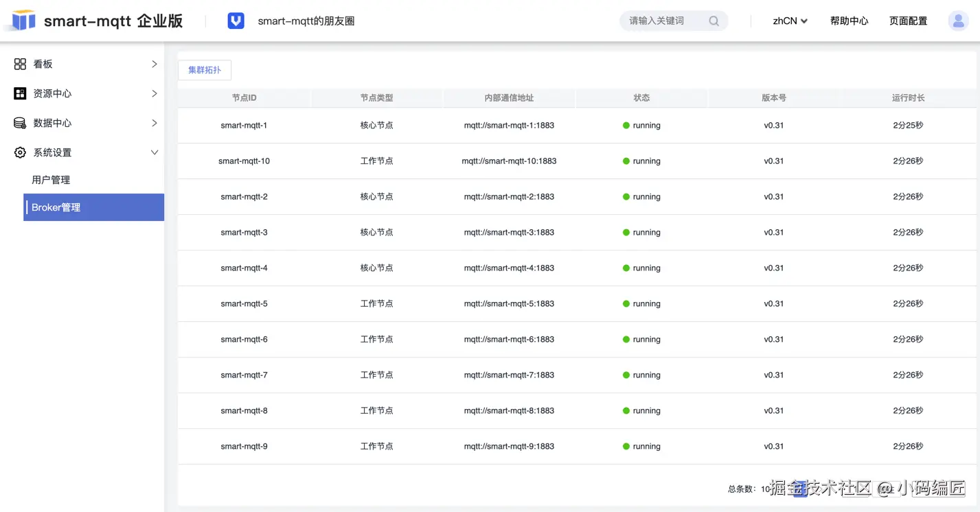This screenshot has height=512, width=980.
Task: Click smart-mqtt的朋友圈 link
Action: point(306,21)
